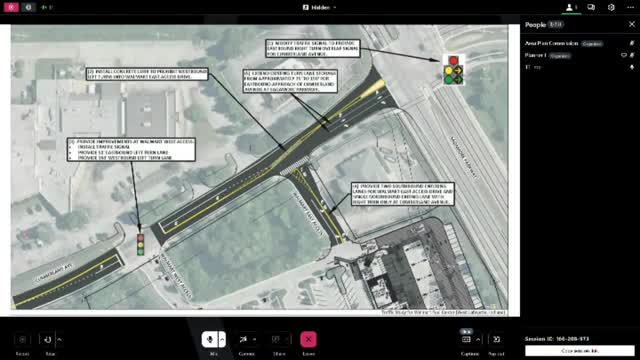Viewport: 640px width, 360px height.
Task: Open the chat panel icon
Action: (x=591, y=7)
